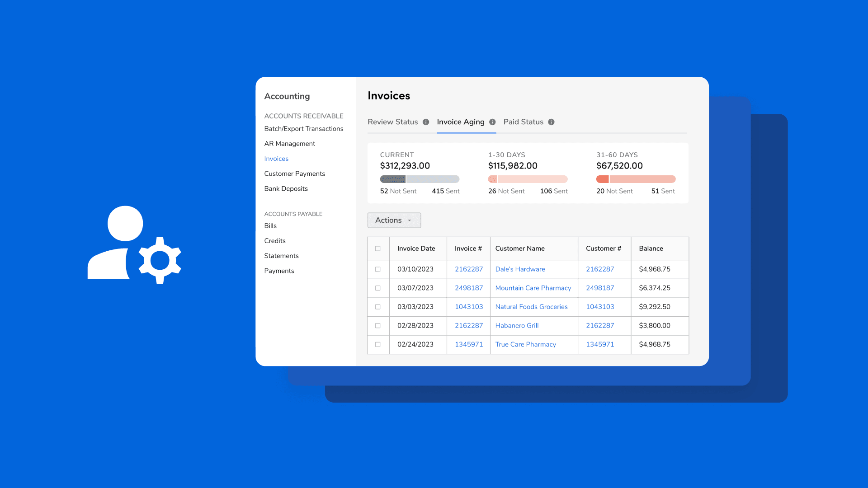The height and width of the screenshot is (488, 868).
Task: Click the Current aging progress bar
Action: pyautogui.click(x=420, y=179)
